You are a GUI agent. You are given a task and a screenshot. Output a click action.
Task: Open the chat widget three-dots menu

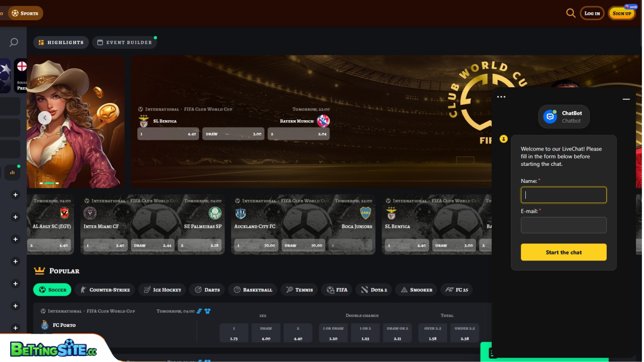click(501, 97)
